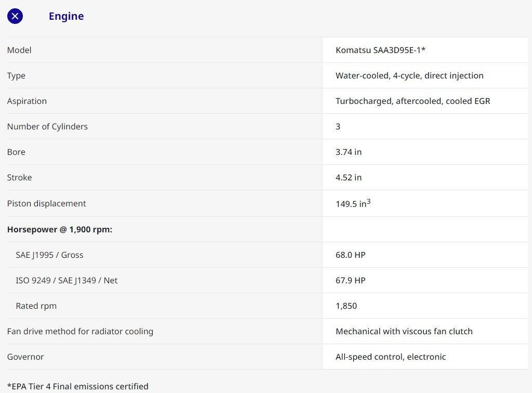Click the EPA Tier 4 Final emissions footnote
The width and height of the screenshot is (532, 393).
[x=77, y=386]
